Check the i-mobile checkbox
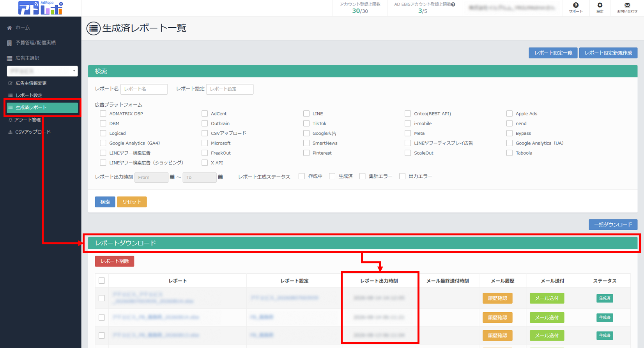 [x=408, y=124]
